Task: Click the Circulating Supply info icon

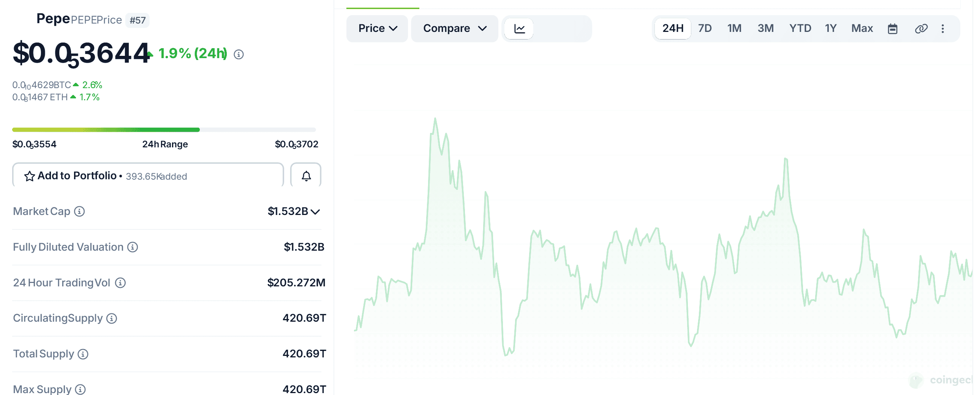Action: point(111,318)
